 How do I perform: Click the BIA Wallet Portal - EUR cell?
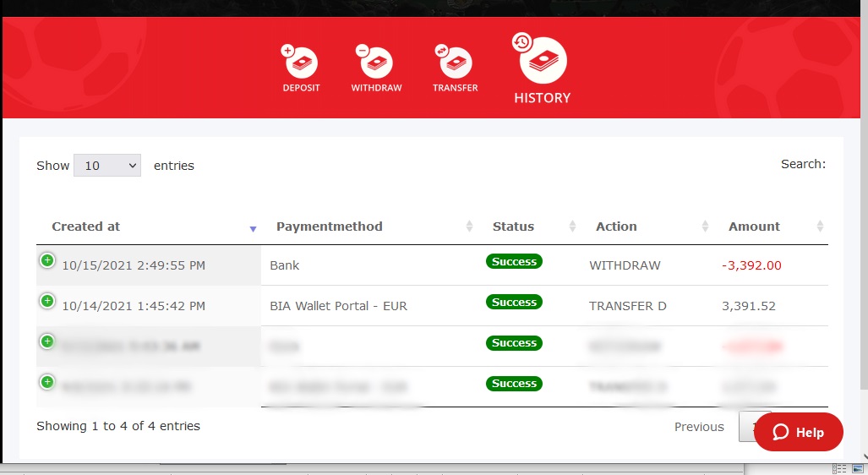tap(338, 306)
